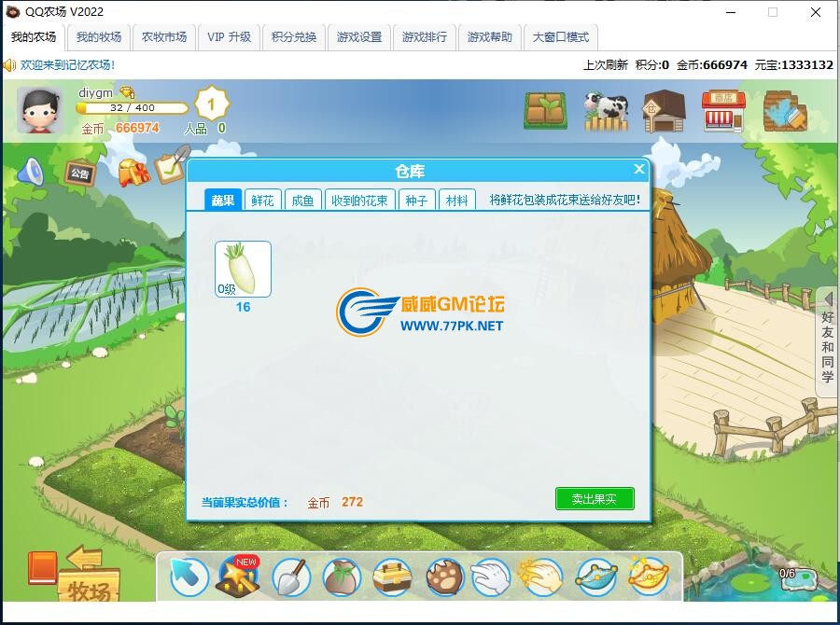Open the 游戏设置 tab

click(x=359, y=37)
